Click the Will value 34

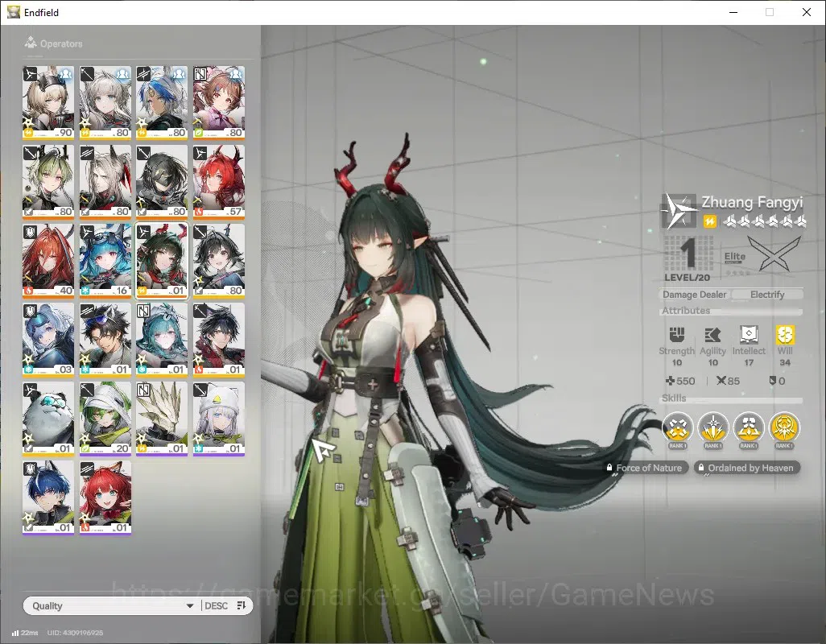click(785, 362)
